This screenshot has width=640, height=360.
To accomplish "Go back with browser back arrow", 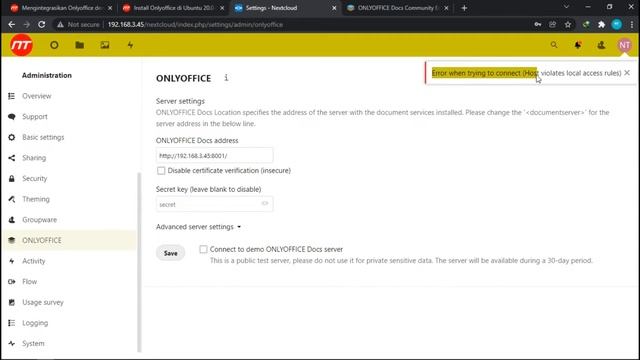I will pyautogui.click(x=11, y=24).
